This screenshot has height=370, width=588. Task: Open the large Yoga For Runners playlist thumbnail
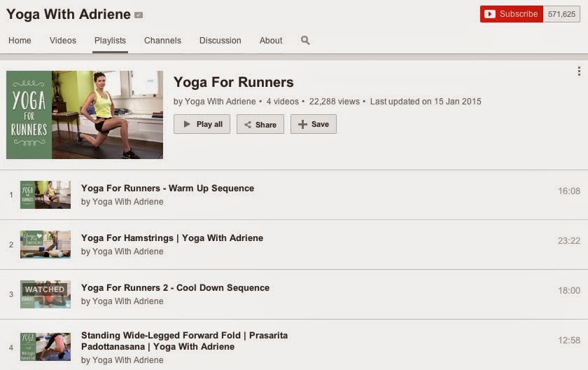coord(85,115)
